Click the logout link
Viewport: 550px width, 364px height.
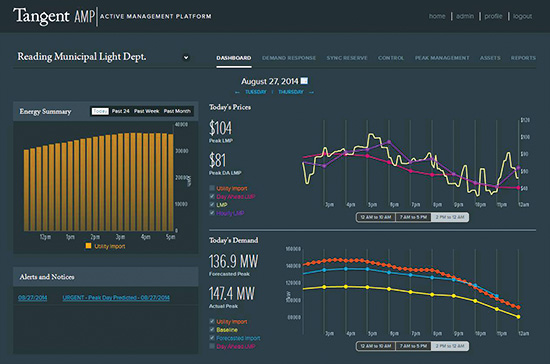coord(522,16)
